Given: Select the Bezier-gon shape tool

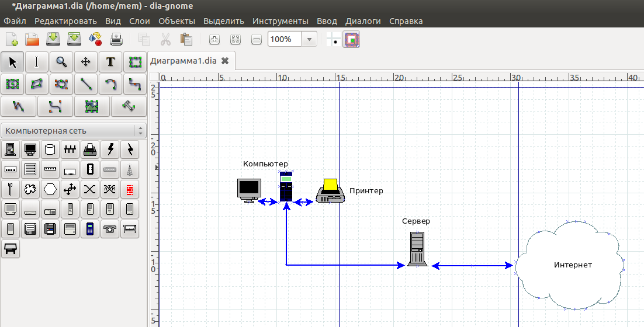Looking at the screenshot, I should [61, 84].
